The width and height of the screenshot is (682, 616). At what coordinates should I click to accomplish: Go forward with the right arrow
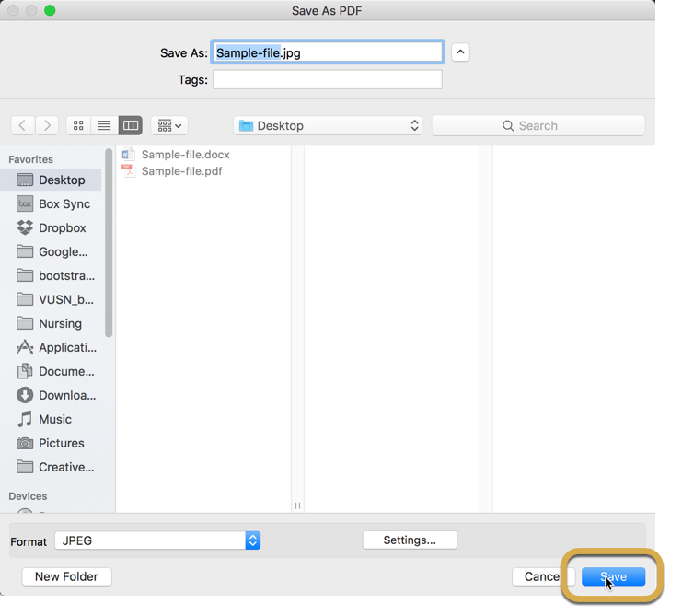(47, 125)
